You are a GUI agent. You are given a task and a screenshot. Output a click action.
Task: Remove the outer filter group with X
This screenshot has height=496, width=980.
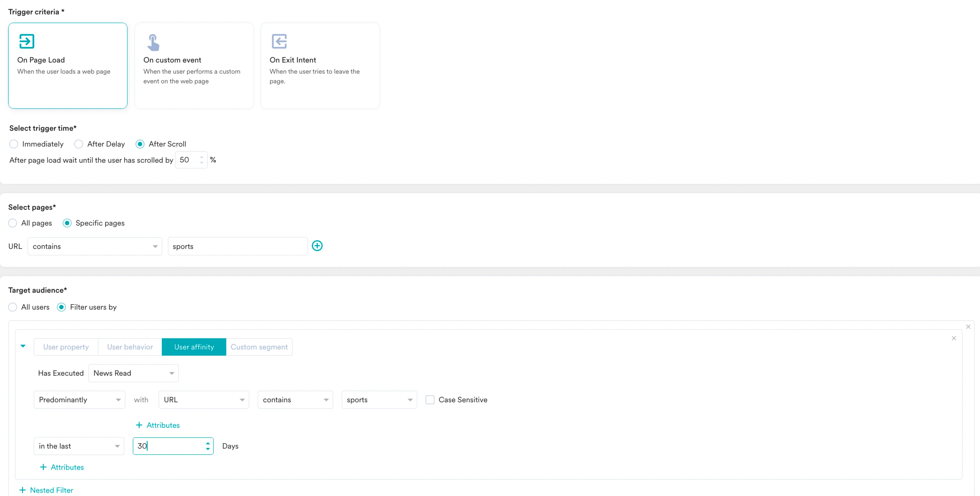(968, 327)
